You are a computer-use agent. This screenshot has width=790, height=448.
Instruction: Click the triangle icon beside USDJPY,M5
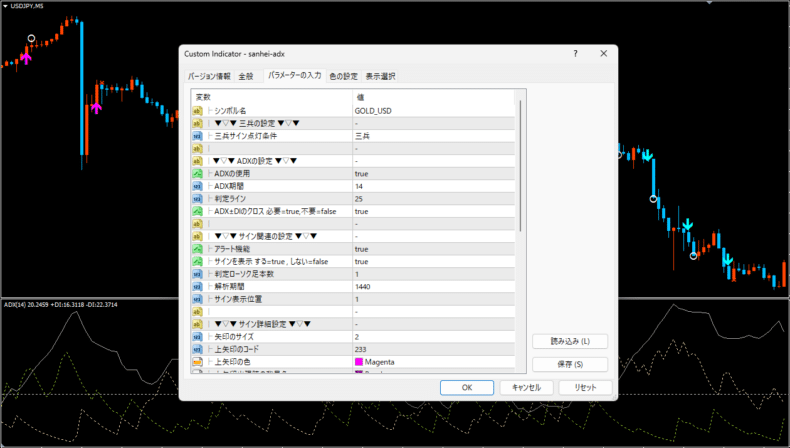(6, 6)
